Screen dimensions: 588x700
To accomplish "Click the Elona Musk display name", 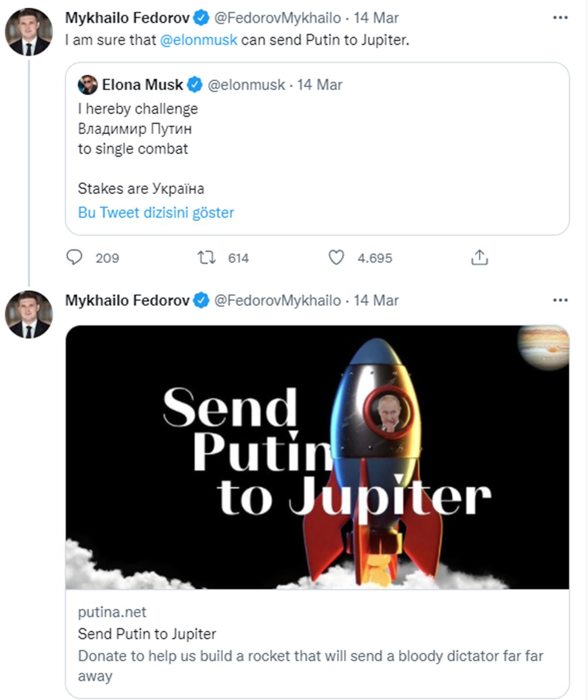I will tap(142, 85).
